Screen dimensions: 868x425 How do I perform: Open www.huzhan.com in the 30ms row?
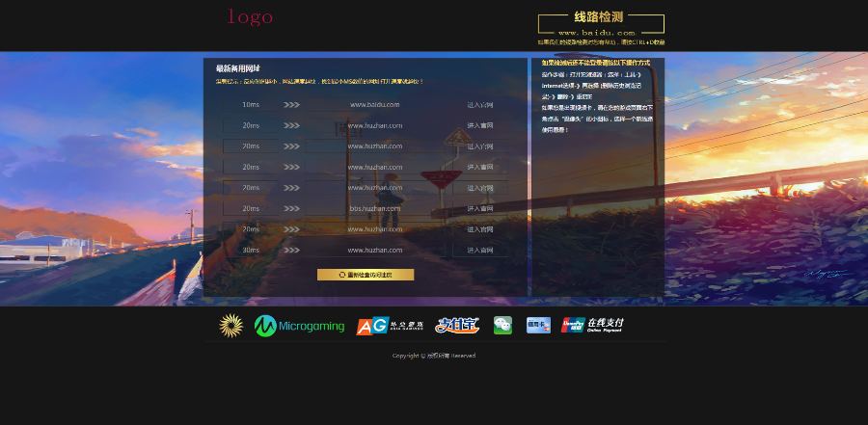click(375, 251)
